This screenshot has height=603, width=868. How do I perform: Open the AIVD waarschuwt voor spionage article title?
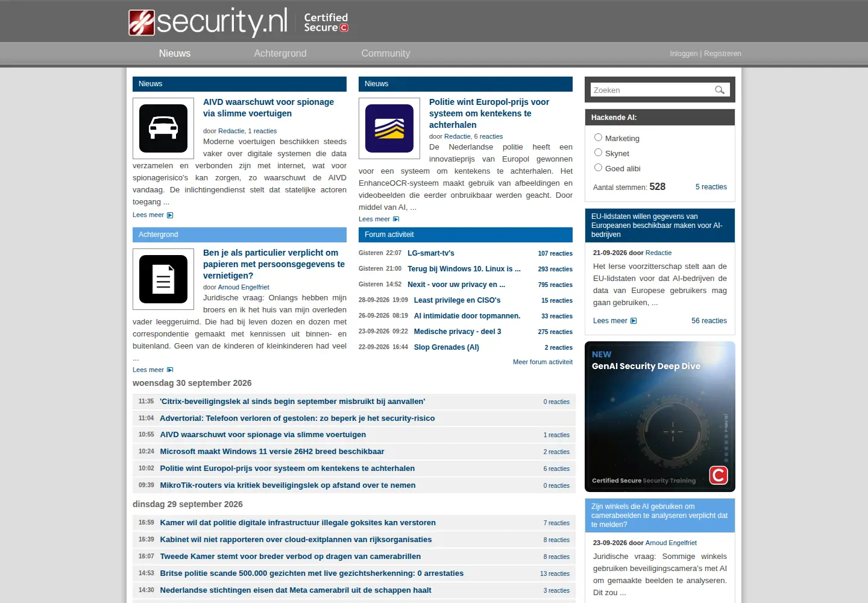268,108
